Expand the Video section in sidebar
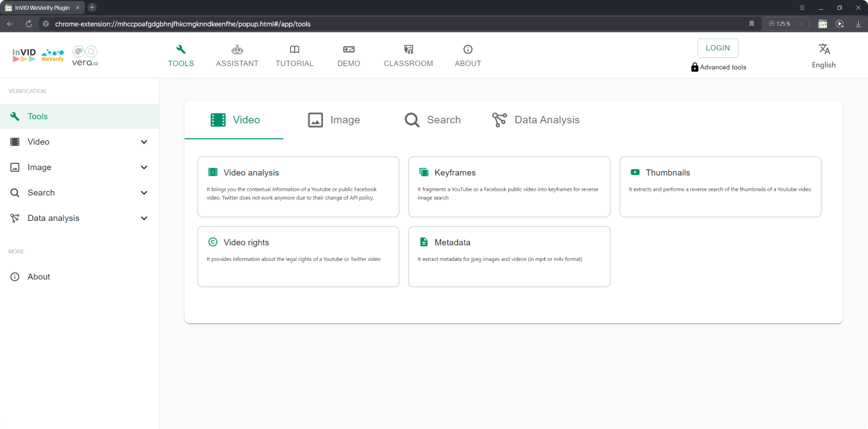 tap(144, 142)
